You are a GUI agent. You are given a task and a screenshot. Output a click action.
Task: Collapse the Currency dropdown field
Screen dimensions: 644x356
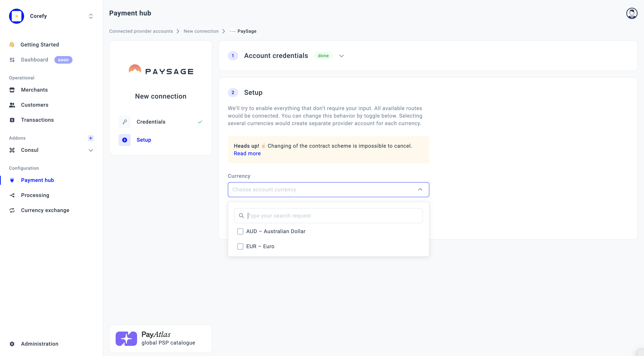[420, 190]
